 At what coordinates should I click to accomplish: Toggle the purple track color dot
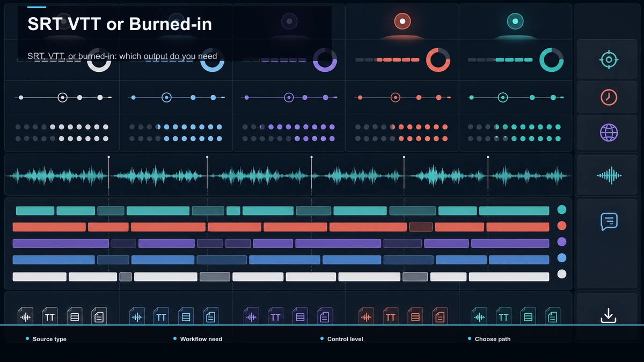click(562, 242)
